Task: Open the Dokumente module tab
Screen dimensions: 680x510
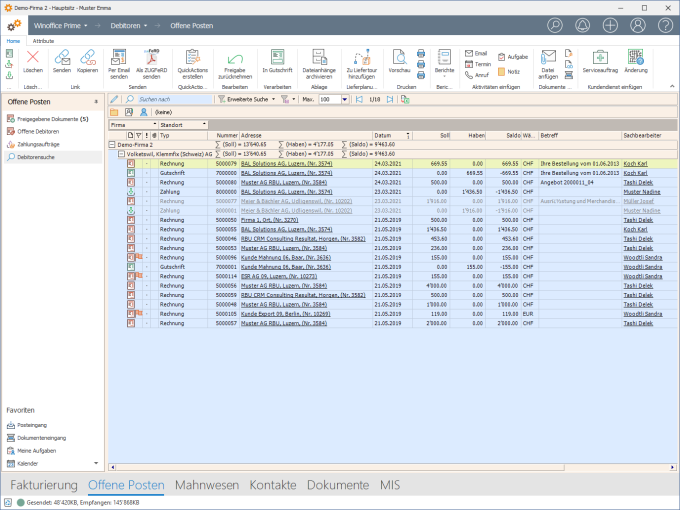Action: tap(338, 485)
